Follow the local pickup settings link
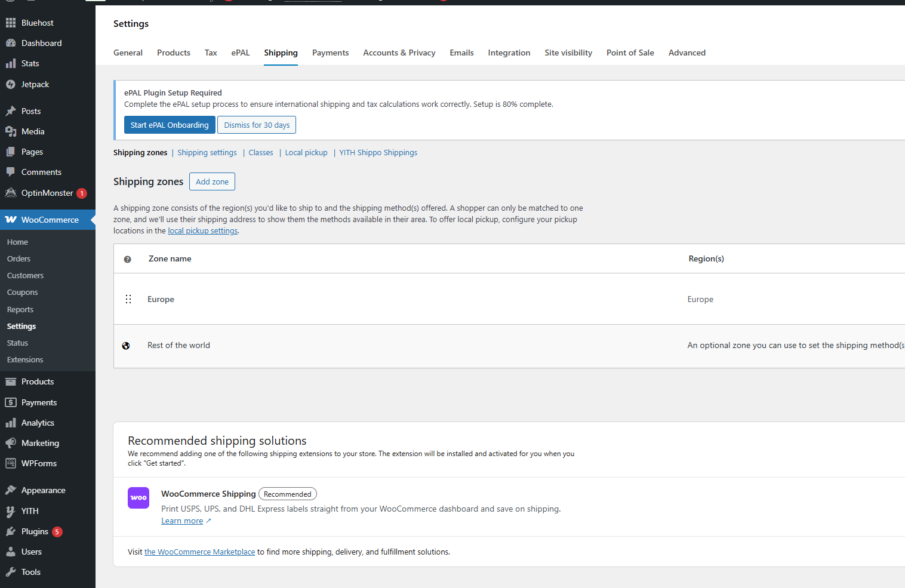Image resolution: width=905 pixels, height=588 pixels. click(x=203, y=231)
